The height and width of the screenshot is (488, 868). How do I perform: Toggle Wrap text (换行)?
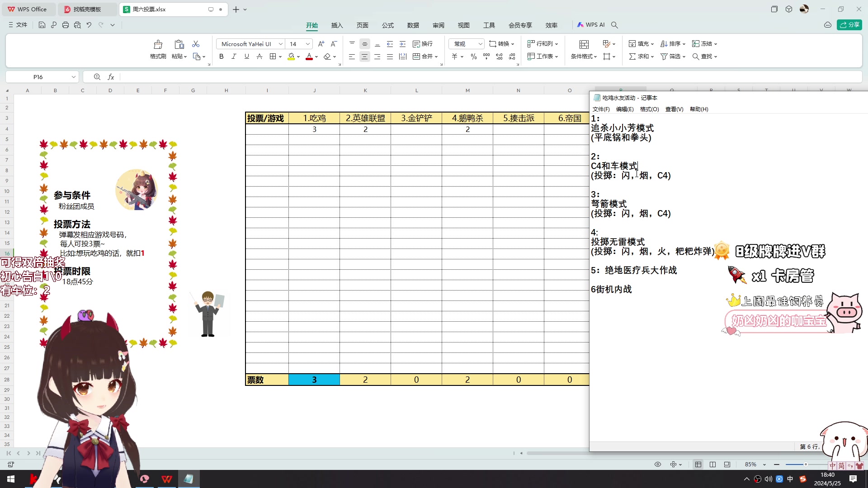coord(423,44)
